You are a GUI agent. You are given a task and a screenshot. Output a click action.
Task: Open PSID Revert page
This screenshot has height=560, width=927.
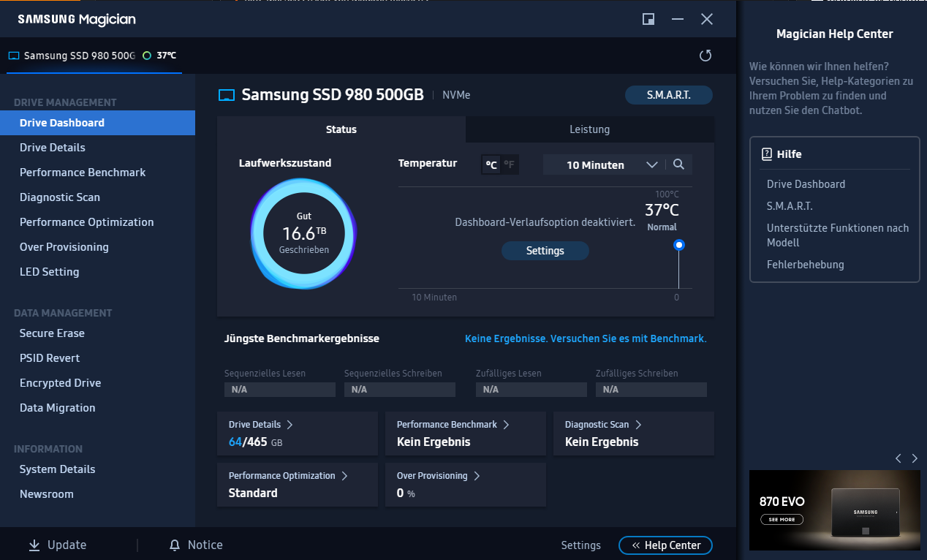97,358
